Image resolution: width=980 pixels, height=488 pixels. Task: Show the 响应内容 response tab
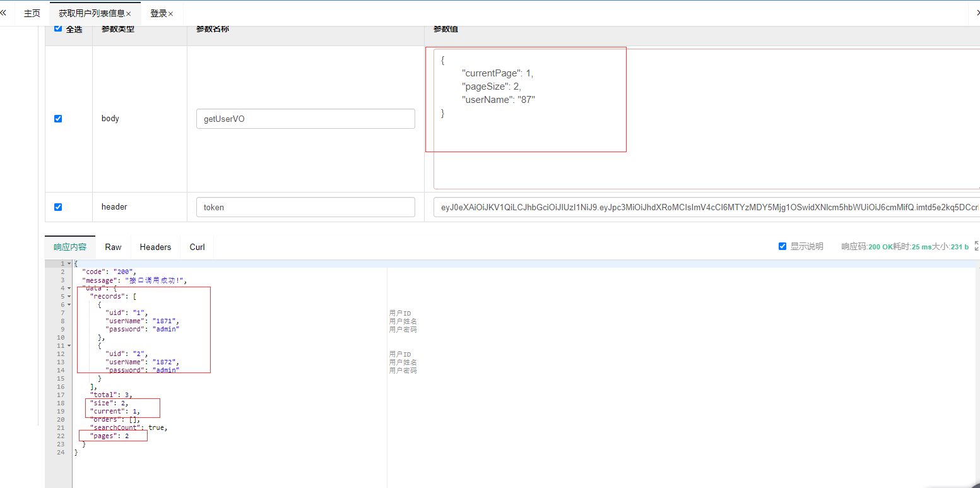pos(70,247)
